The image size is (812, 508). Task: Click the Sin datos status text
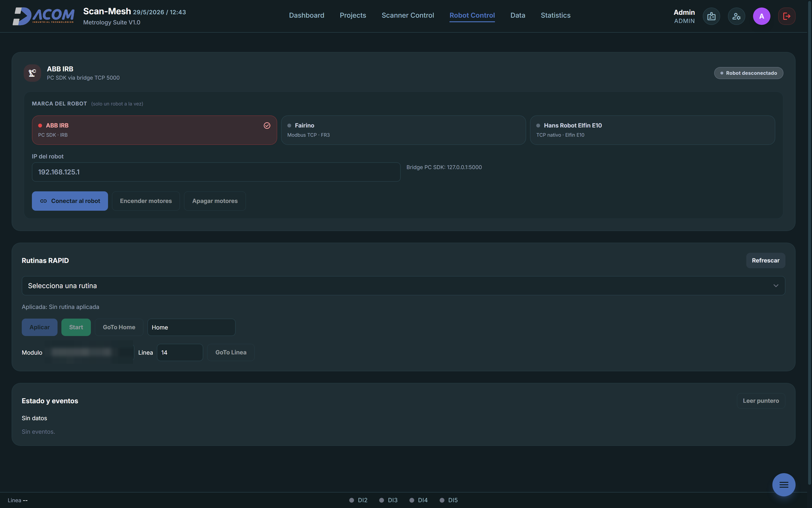point(35,418)
